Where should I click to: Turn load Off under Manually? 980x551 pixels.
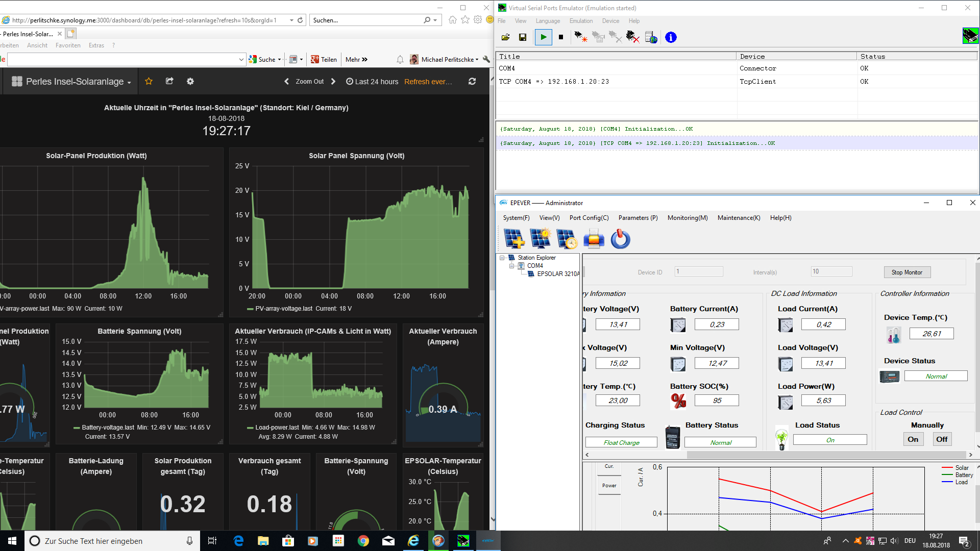[x=942, y=439]
